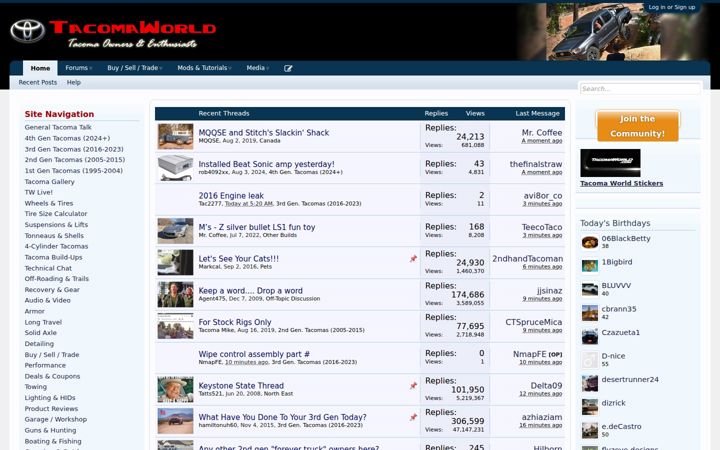Open last poster TeecoTaco link
Image resolution: width=720 pixels, height=450 pixels.
(x=542, y=227)
